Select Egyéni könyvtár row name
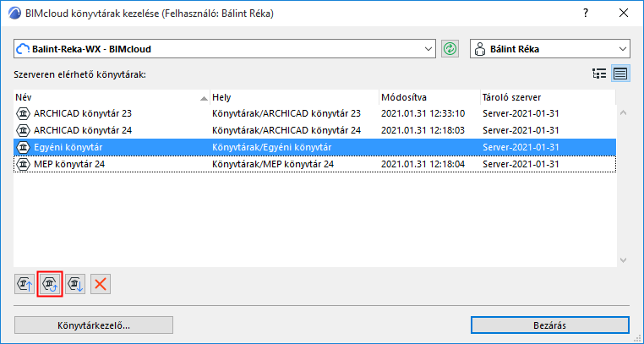The image size is (644, 344). [68, 147]
